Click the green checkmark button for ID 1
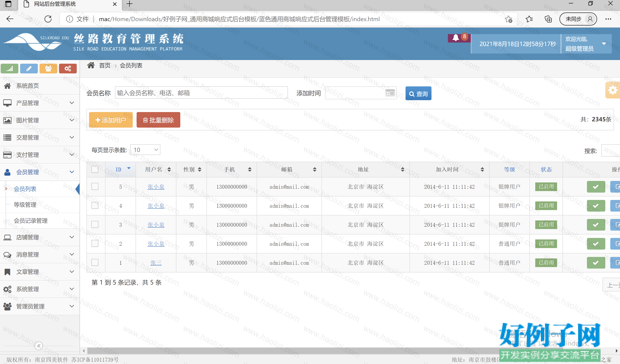This screenshot has width=620, height=364. [596, 263]
